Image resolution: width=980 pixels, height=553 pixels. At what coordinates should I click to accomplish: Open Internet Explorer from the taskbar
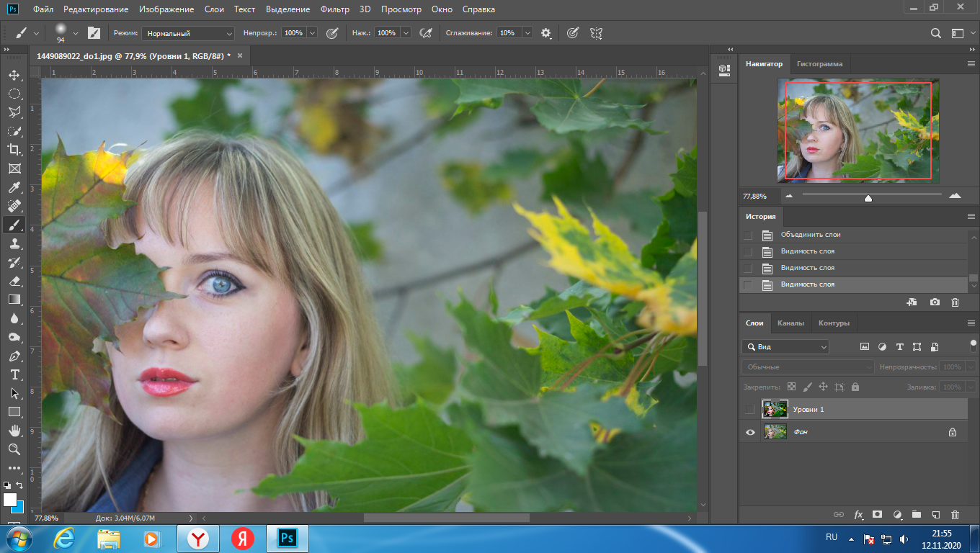pos(64,539)
